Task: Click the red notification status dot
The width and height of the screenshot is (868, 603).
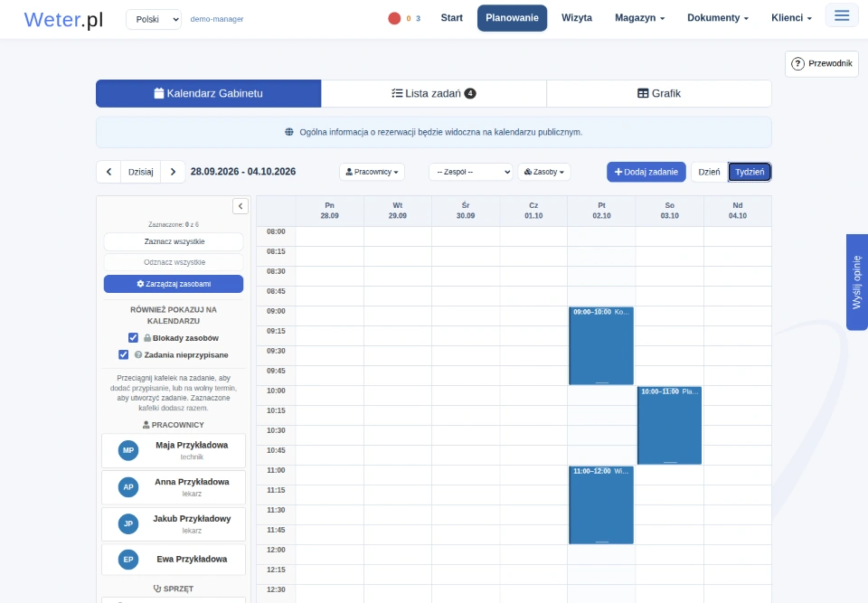Action: 394,18
